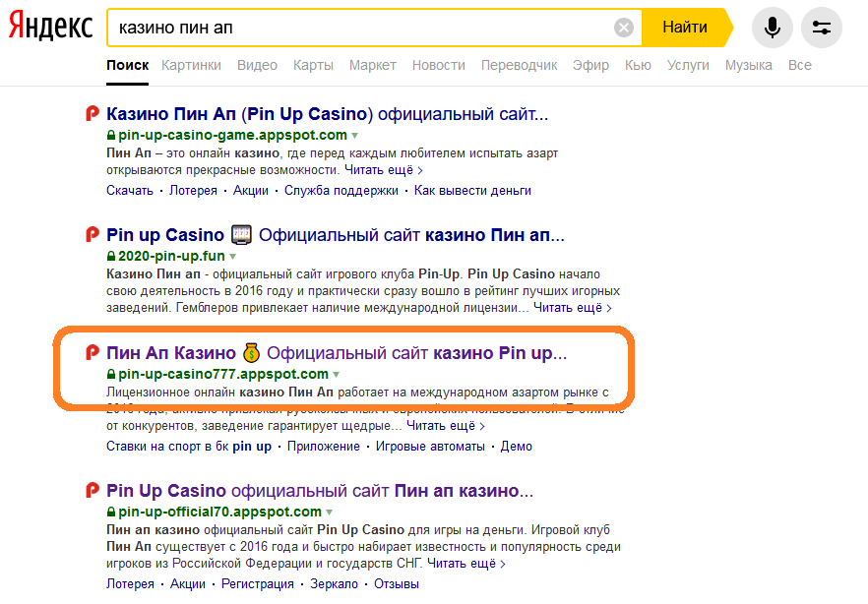Open Регистрация sitelink
868x604 pixels.
(x=258, y=584)
